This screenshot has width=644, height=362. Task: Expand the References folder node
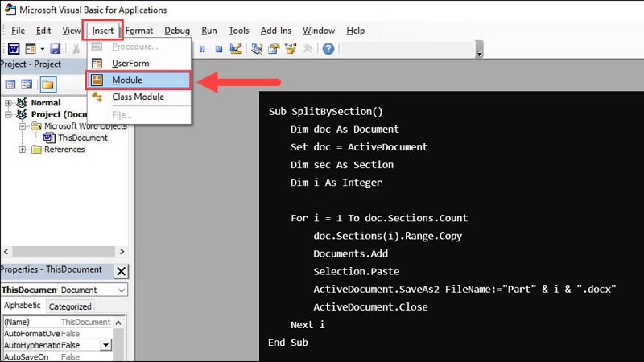pos(23,150)
